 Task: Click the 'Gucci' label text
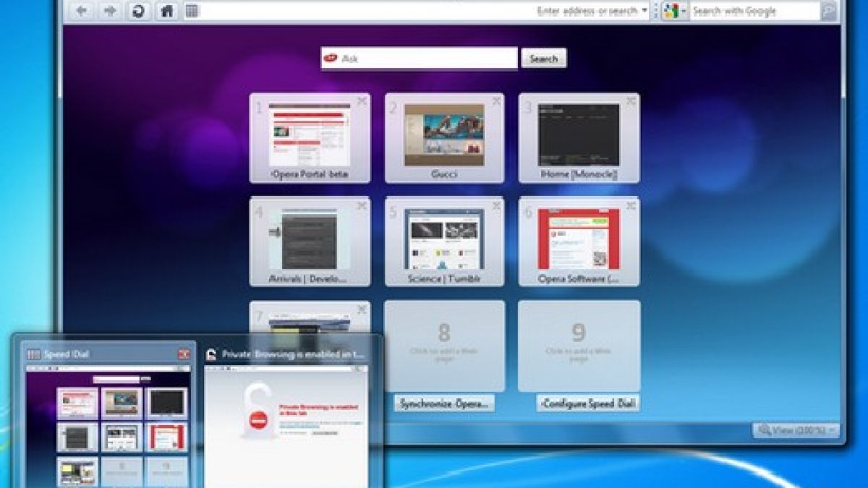[x=444, y=174]
